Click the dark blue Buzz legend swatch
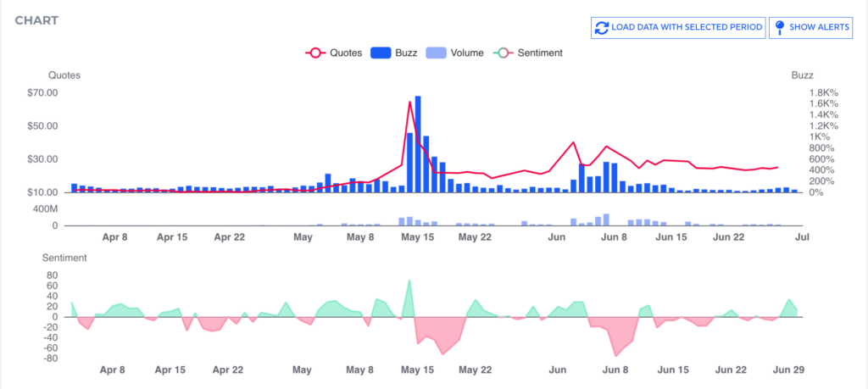 click(379, 53)
